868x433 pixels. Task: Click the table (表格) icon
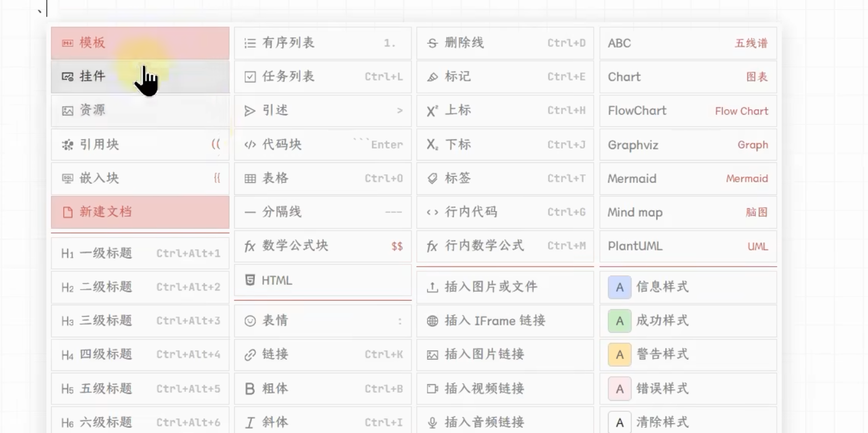click(x=250, y=178)
